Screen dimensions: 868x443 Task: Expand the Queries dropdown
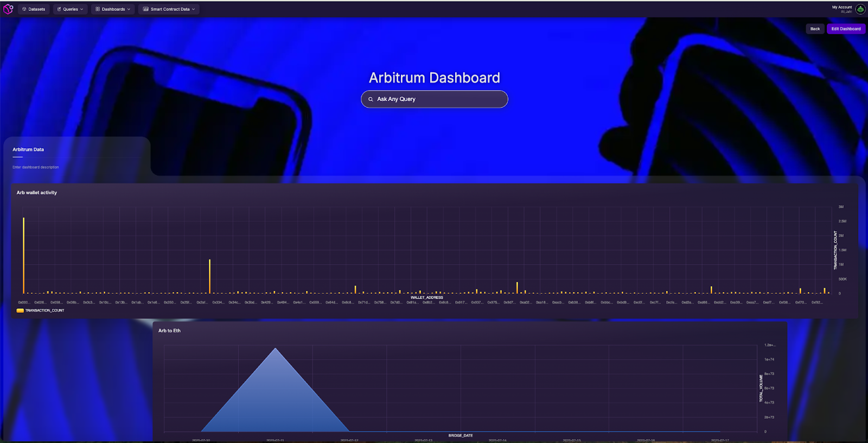tap(70, 9)
